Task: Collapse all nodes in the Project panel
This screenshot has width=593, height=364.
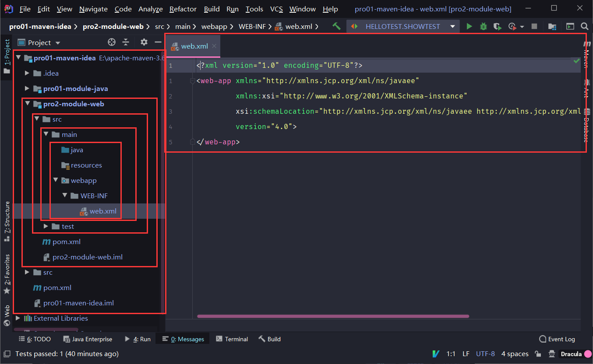Action: (x=126, y=42)
